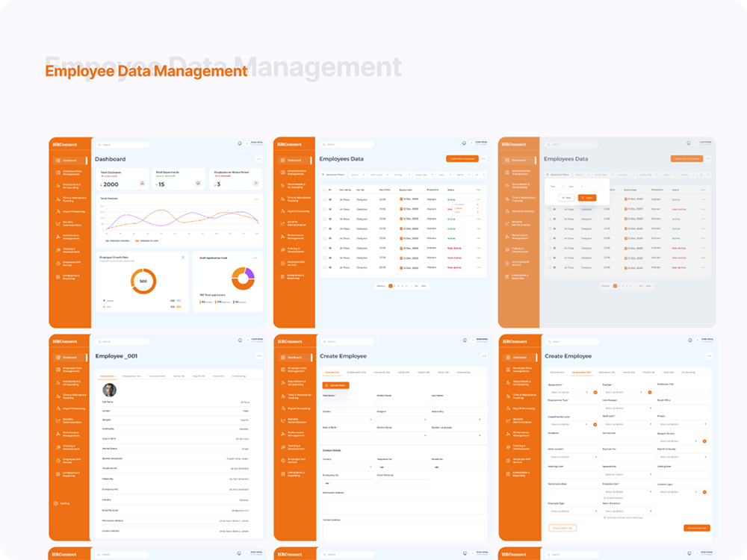The height and width of the screenshot is (560, 747).
Task: Click the Move to Back Tab button
Action: 562,528
